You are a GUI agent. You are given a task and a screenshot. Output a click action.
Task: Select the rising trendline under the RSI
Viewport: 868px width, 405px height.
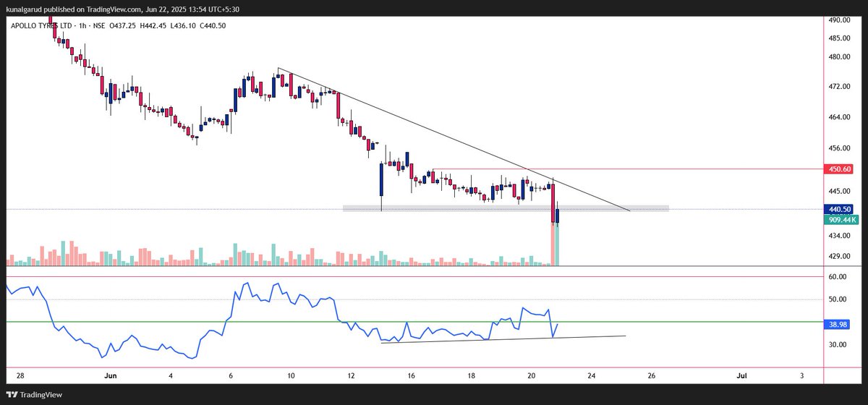(503, 338)
